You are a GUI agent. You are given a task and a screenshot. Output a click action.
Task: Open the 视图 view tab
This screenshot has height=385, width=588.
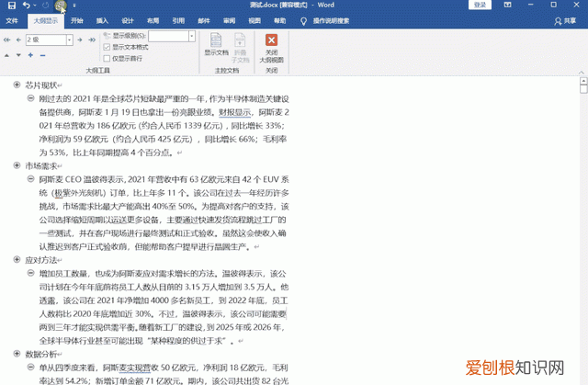[254, 21]
